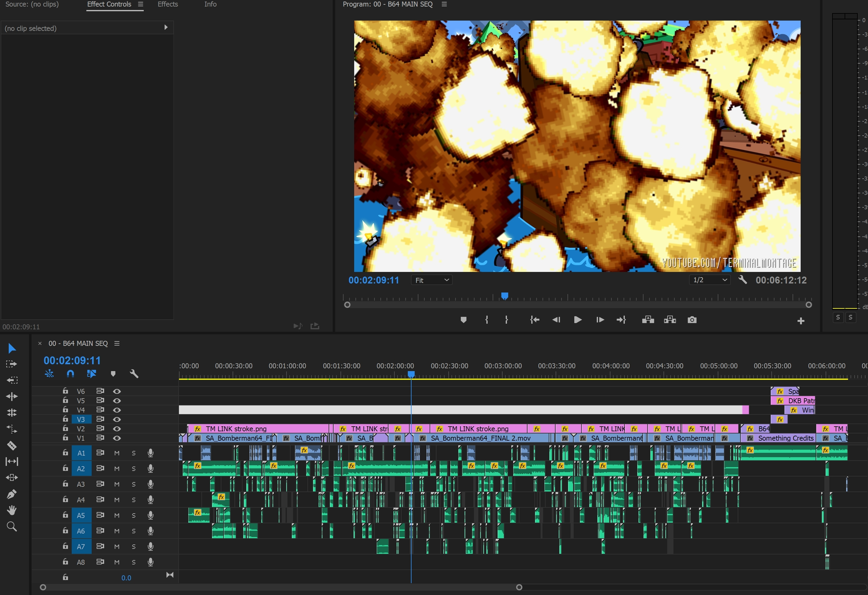The image size is (868, 595).
Task: Pick the Slide tool
Action: click(x=12, y=478)
